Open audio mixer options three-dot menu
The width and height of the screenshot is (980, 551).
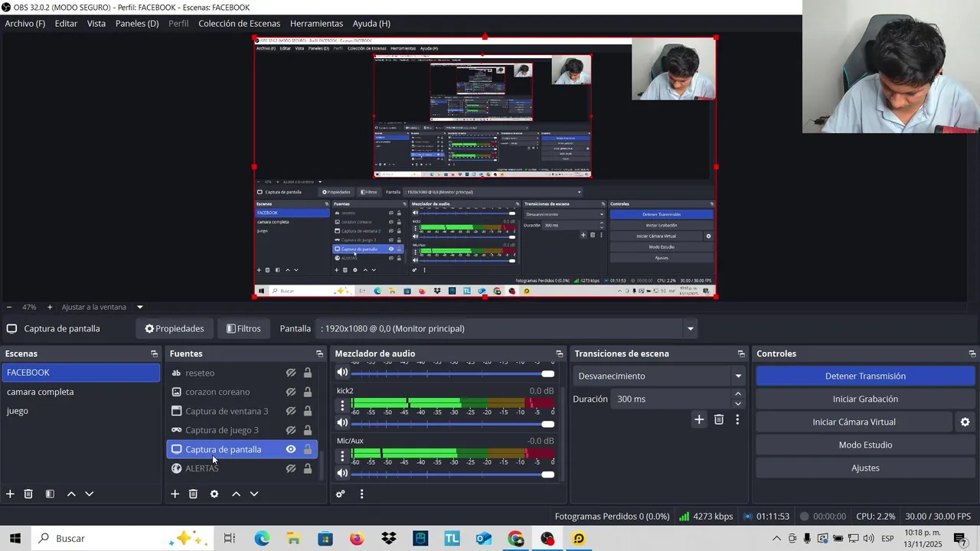pyautogui.click(x=361, y=494)
